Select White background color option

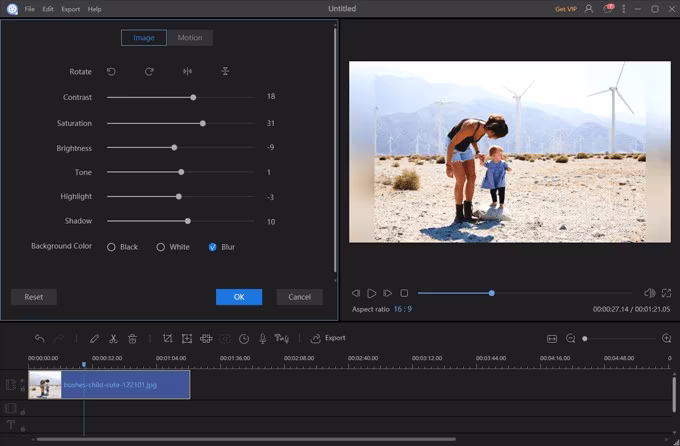(160, 247)
